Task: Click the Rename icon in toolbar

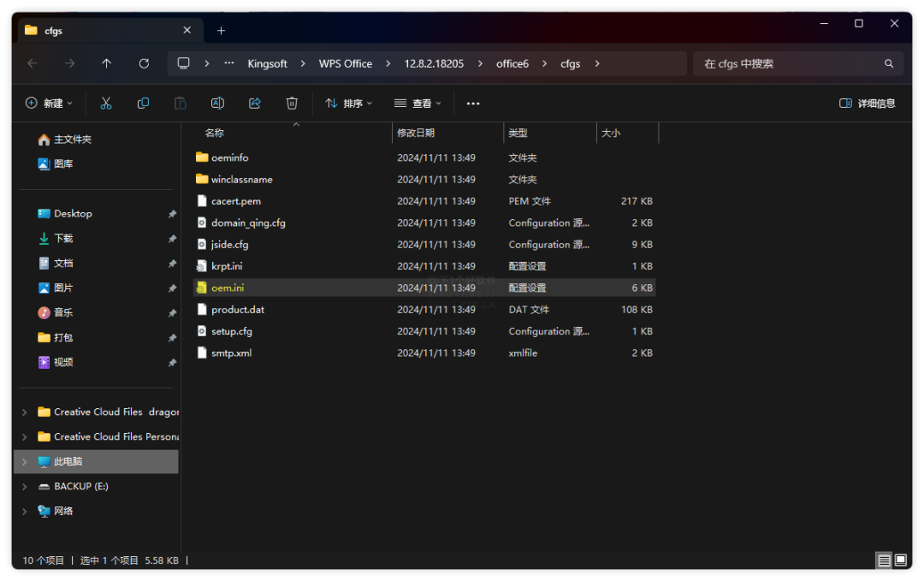Action: (x=217, y=104)
